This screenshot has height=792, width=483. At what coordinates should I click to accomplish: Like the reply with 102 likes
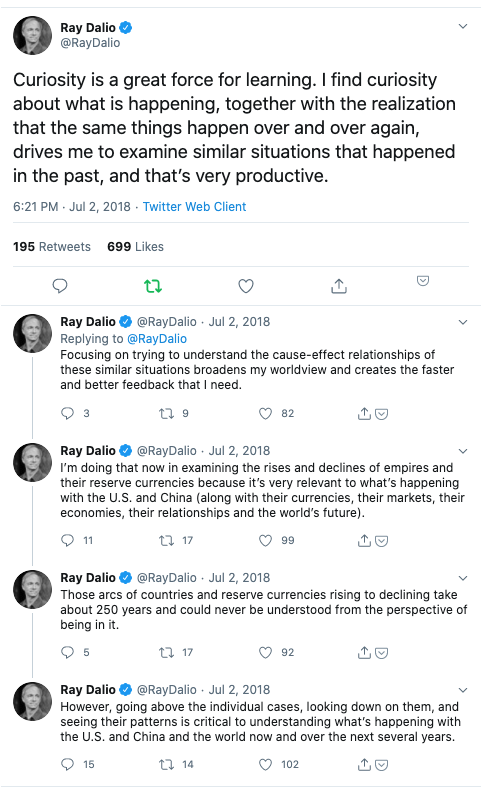[265, 765]
